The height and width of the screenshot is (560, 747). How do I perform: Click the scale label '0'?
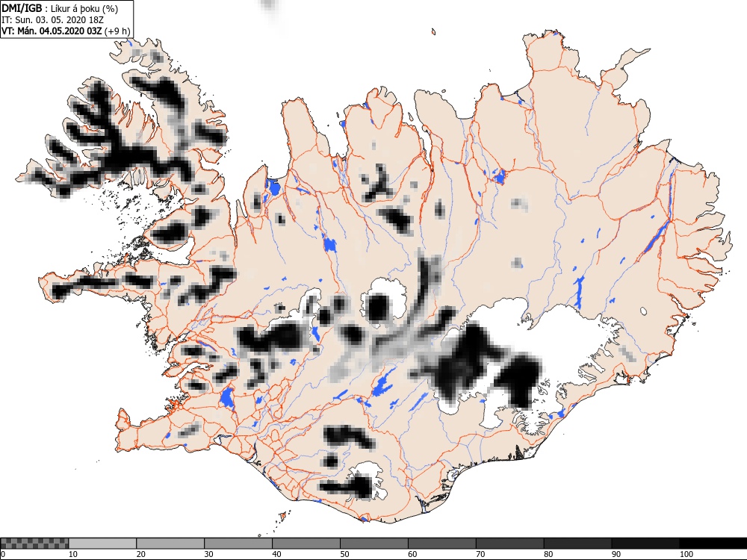coord(3,554)
